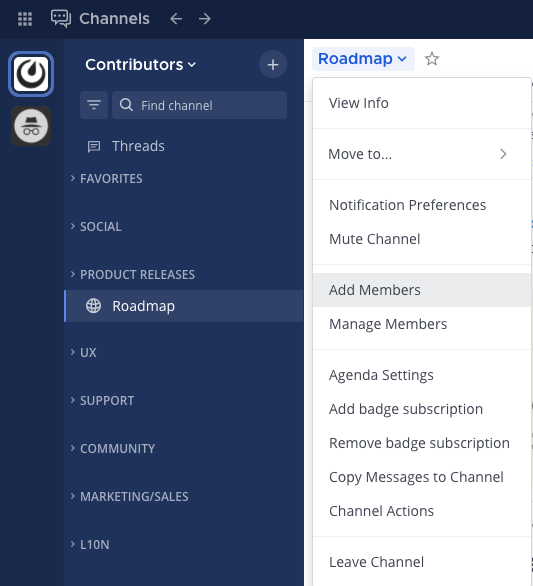Go forward with the right arrow
Viewport: 533px width, 586px height.
(205, 19)
